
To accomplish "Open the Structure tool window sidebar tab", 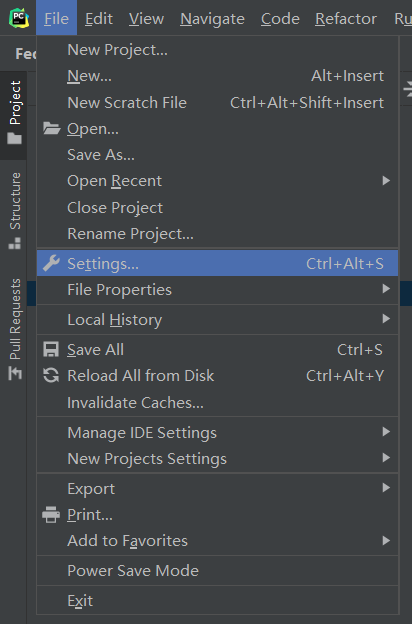I will click(15, 211).
